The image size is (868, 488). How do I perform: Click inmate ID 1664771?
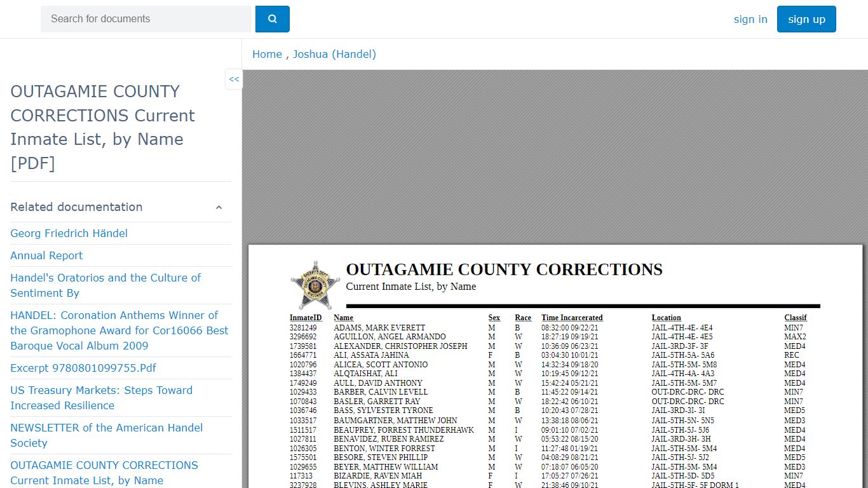point(303,355)
